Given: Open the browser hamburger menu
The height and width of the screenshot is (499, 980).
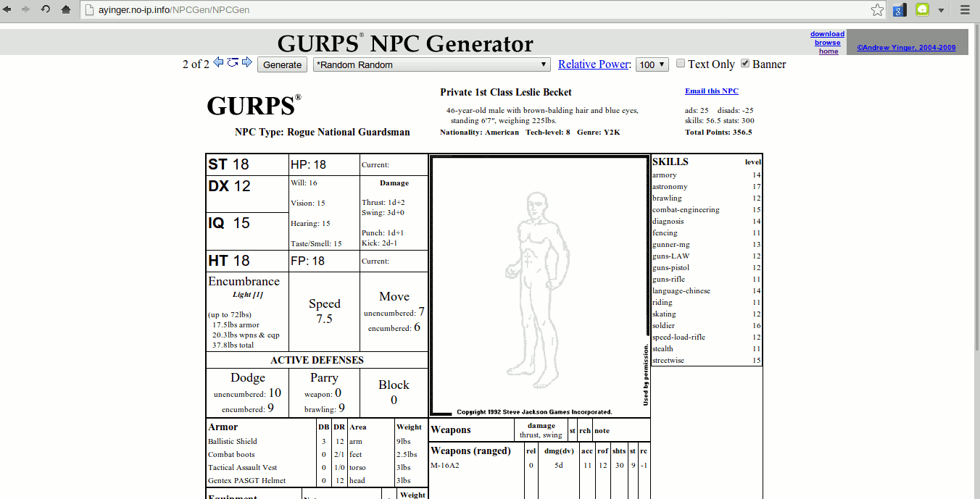Looking at the screenshot, I should 964,9.
